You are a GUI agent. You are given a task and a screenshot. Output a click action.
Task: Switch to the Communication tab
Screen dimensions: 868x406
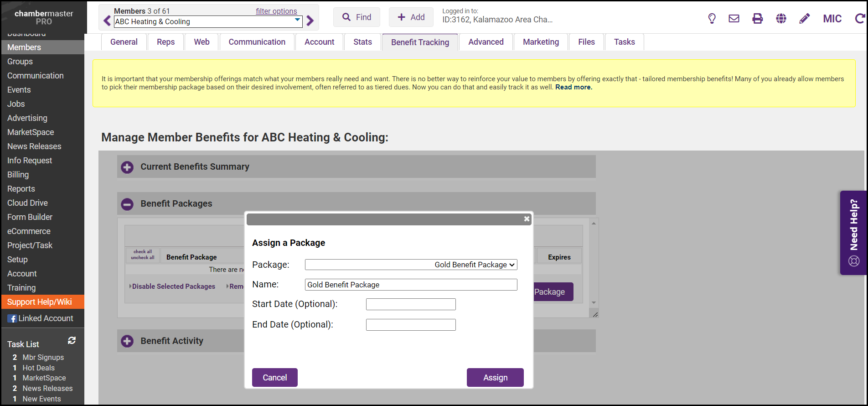[257, 42]
